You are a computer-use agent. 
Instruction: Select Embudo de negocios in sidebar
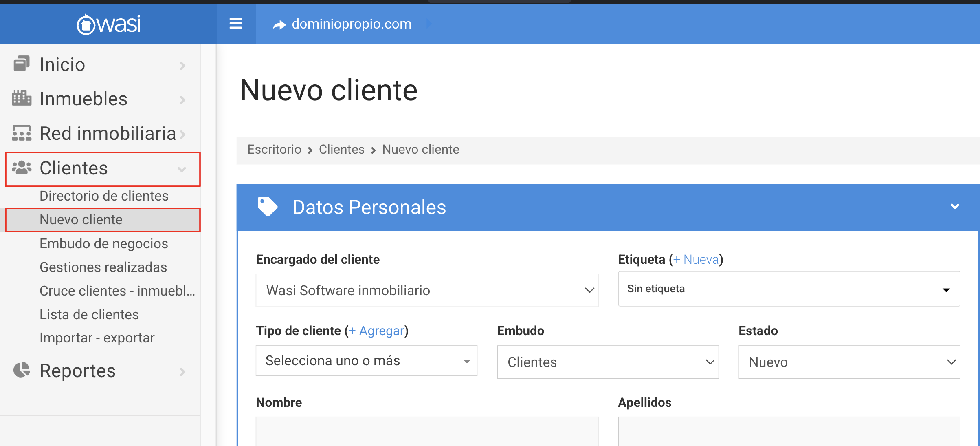click(104, 244)
